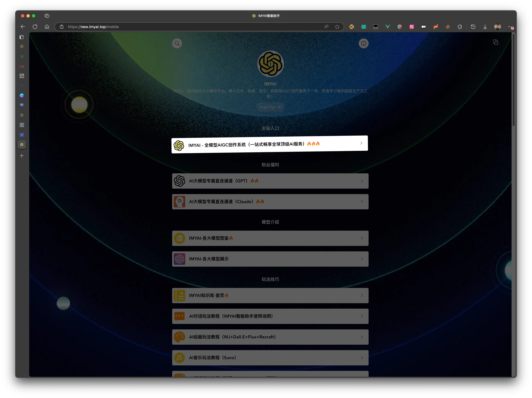Screen dimensions: 532x398
Task: Open browser settings ellipsis menu
Action: click(510, 27)
